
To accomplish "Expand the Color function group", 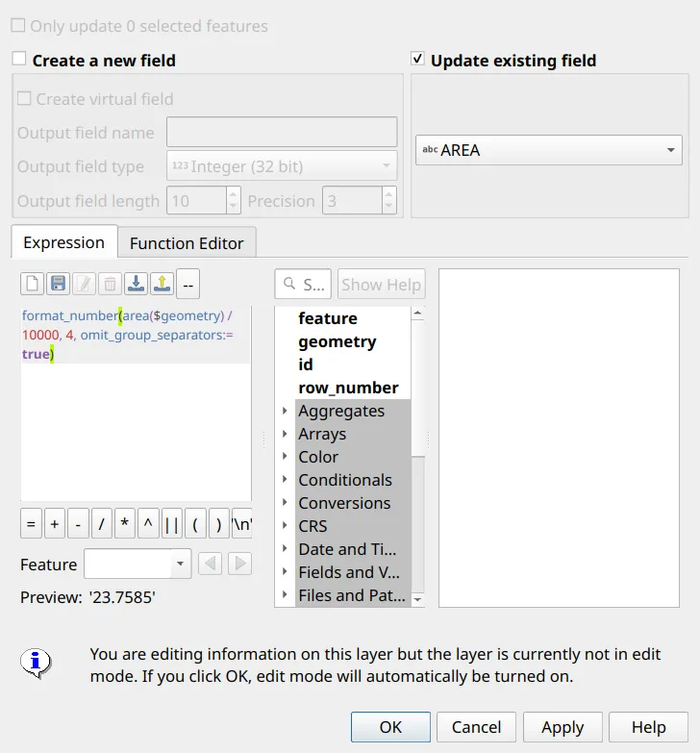I will [285, 456].
